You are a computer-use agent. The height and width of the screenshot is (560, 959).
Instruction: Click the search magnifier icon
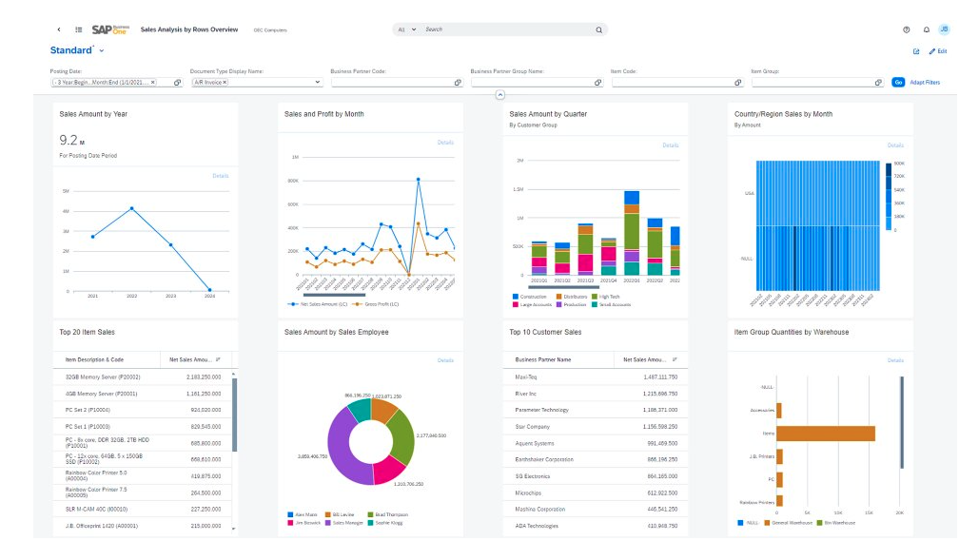click(598, 29)
